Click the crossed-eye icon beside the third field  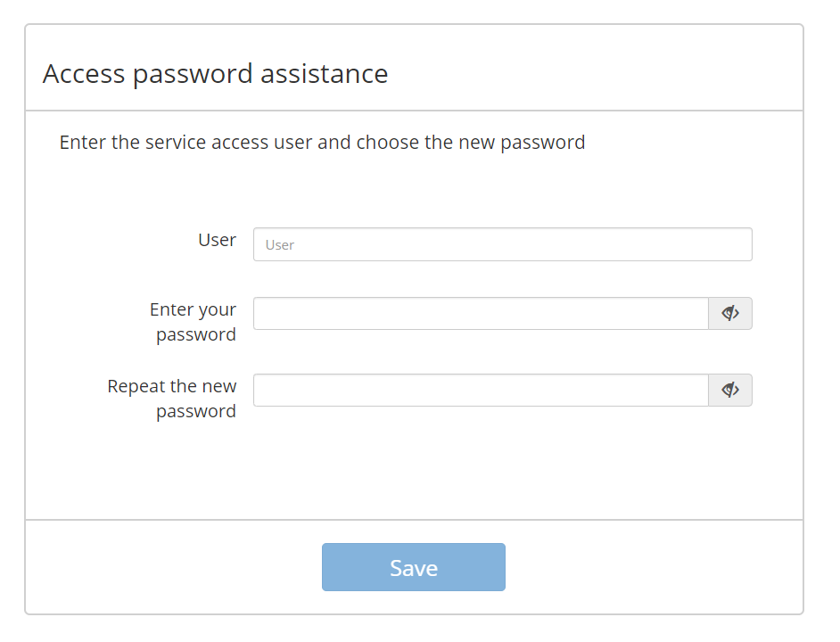(x=730, y=390)
